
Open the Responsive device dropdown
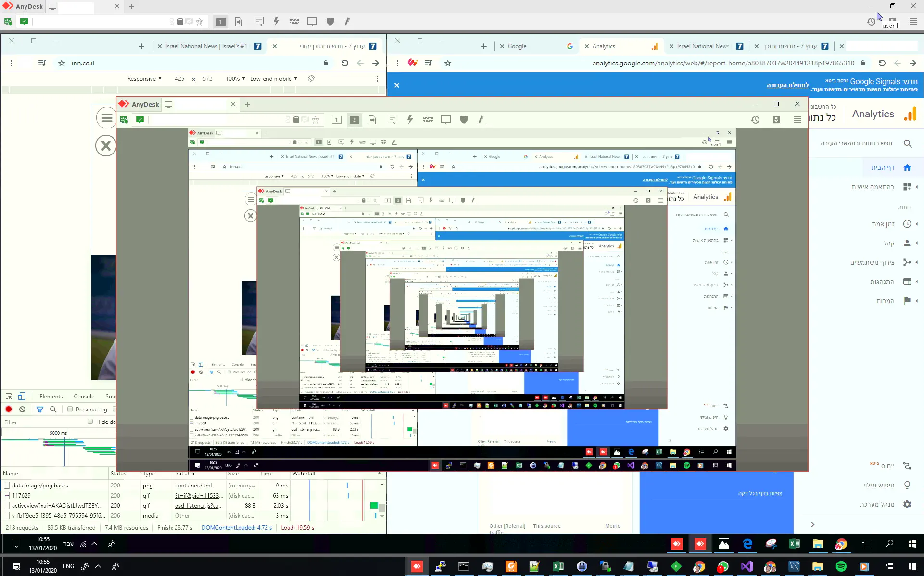[144, 78]
